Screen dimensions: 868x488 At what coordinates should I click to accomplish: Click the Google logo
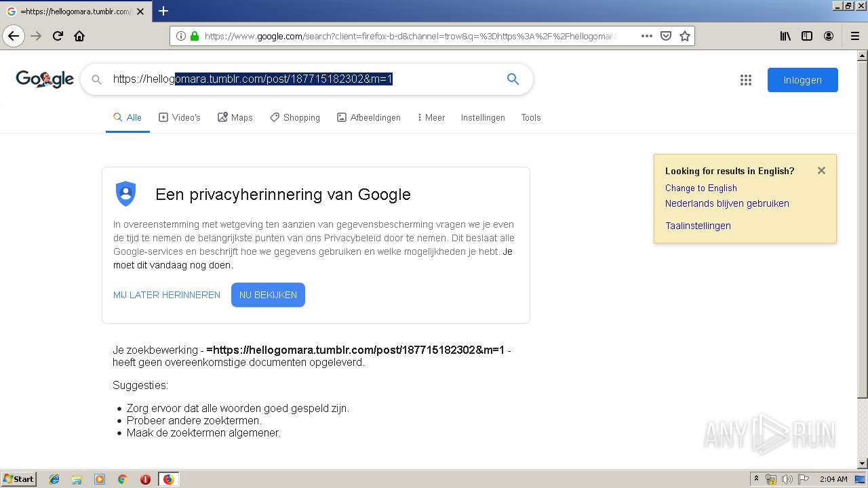45,79
